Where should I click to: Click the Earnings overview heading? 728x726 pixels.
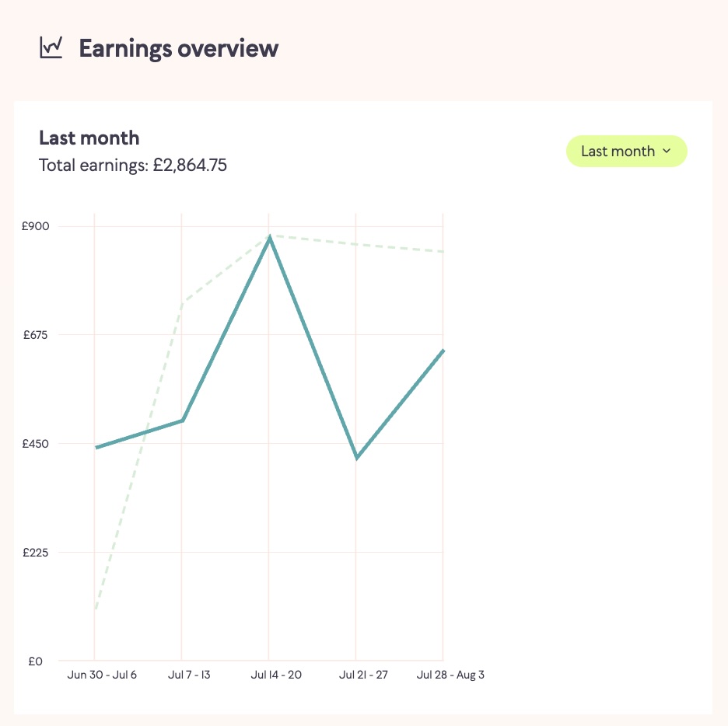coord(178,48)
